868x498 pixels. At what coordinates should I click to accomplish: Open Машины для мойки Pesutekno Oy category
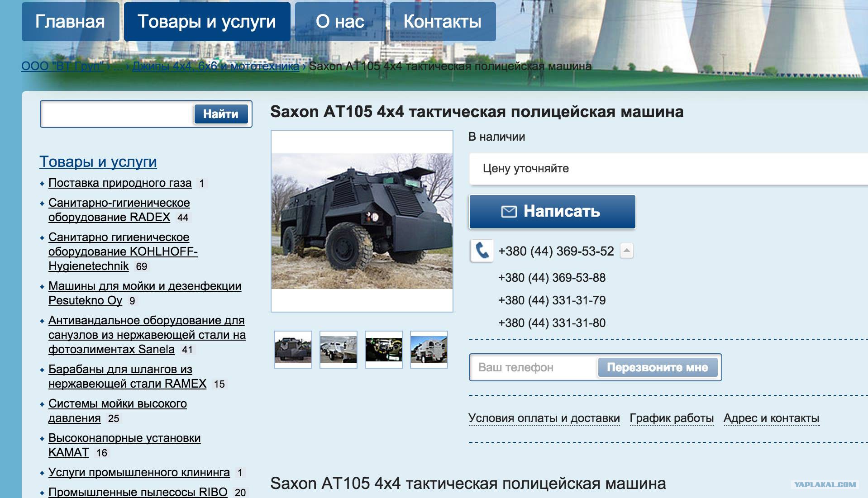145,293
